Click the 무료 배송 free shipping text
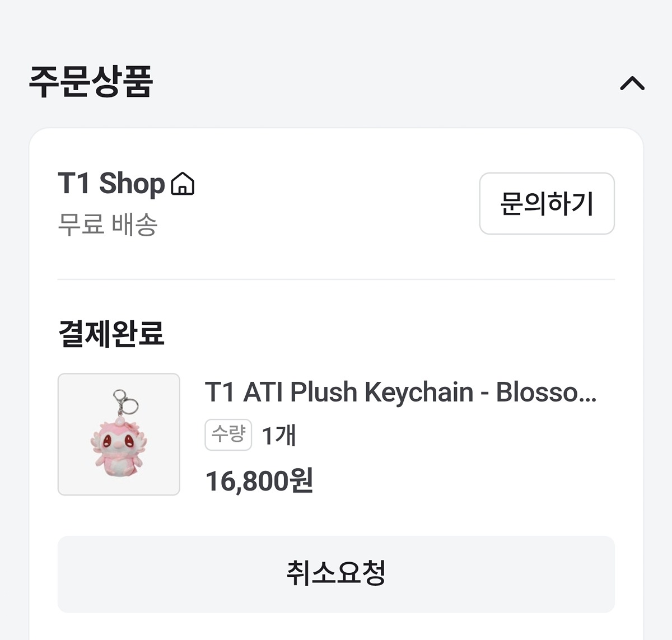Screen dimensions: 672x640 pos(108,225)
